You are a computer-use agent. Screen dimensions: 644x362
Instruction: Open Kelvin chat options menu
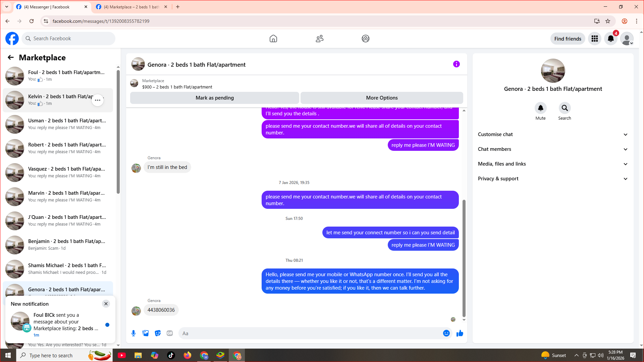(x=98, y=100)
